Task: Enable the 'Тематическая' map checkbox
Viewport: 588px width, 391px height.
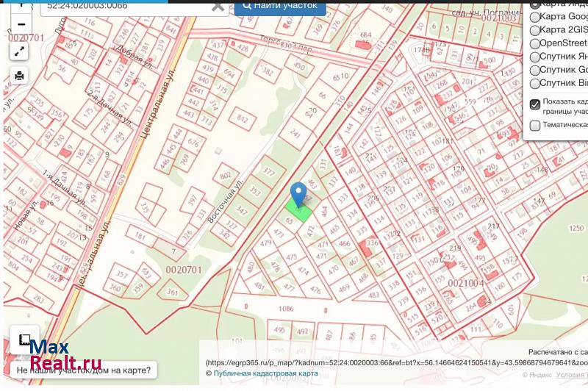Action: [x=535, y=125]
